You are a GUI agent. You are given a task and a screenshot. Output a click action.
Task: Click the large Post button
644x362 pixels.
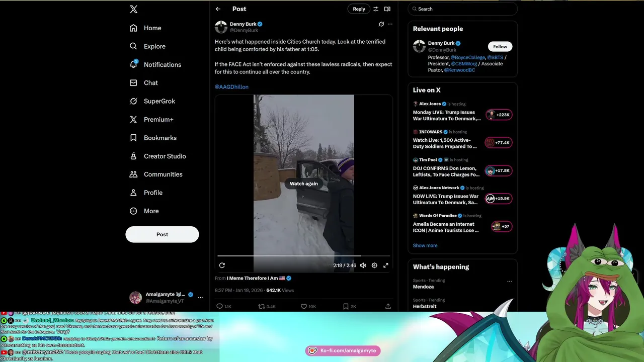point(162,234)
